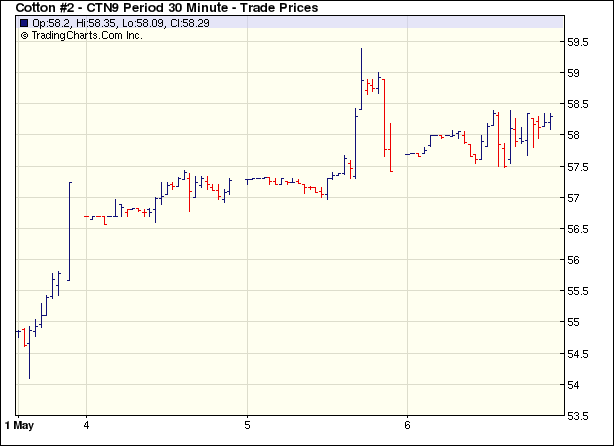Select the date label 6 on x-axis
Screen dimensions: 614x446
407,424
